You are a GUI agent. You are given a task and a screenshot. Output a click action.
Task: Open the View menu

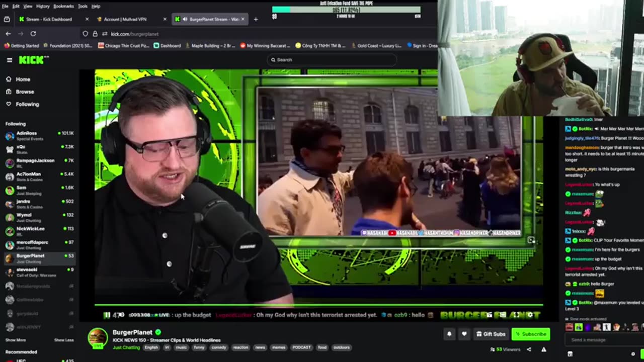(x=28, y=6)
